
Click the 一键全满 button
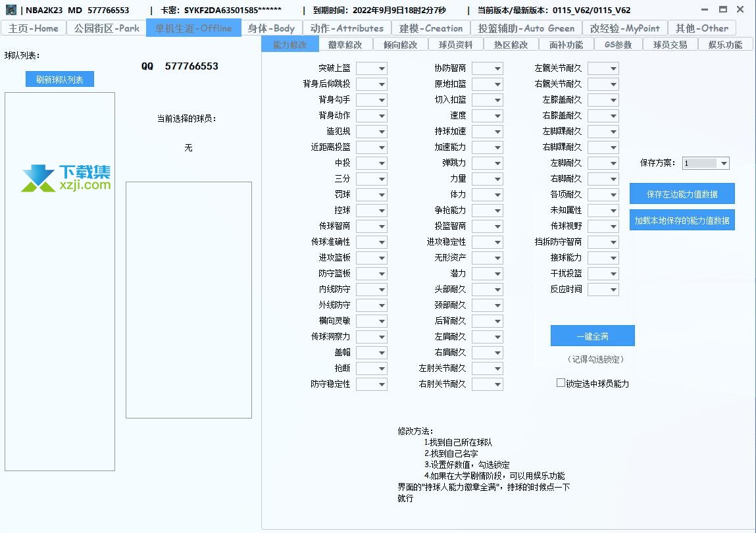[x=593, y=336]
